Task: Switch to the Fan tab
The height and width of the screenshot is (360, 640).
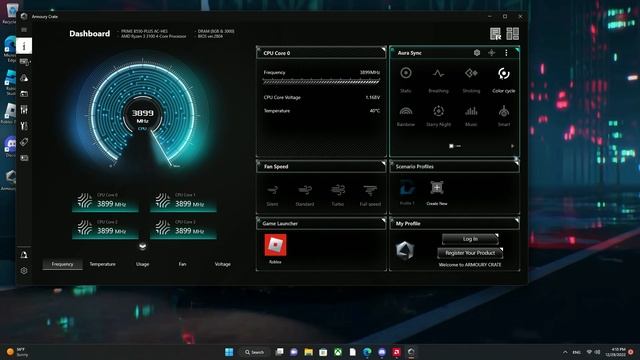Action: [182, 264]
